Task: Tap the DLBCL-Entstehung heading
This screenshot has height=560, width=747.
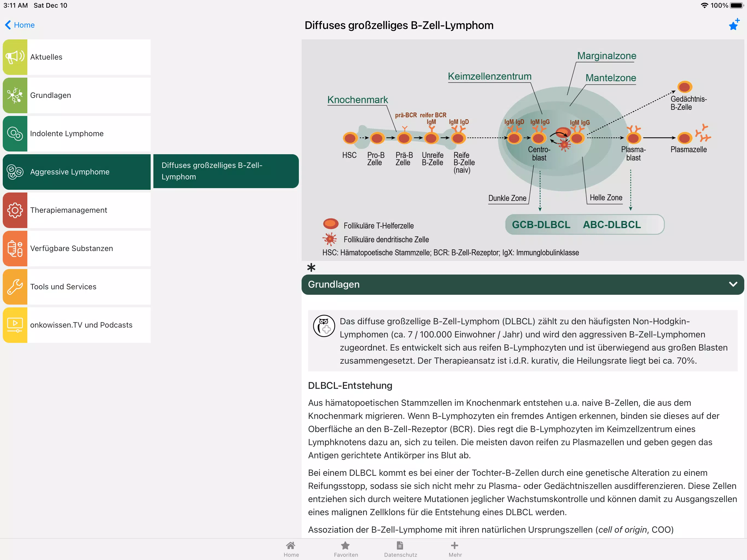Action: (350, 385)
